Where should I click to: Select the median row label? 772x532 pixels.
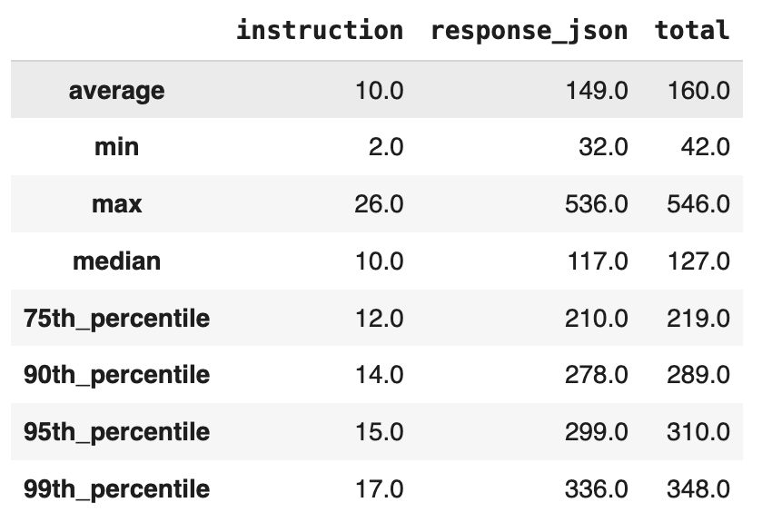click(x=116, y=261)
